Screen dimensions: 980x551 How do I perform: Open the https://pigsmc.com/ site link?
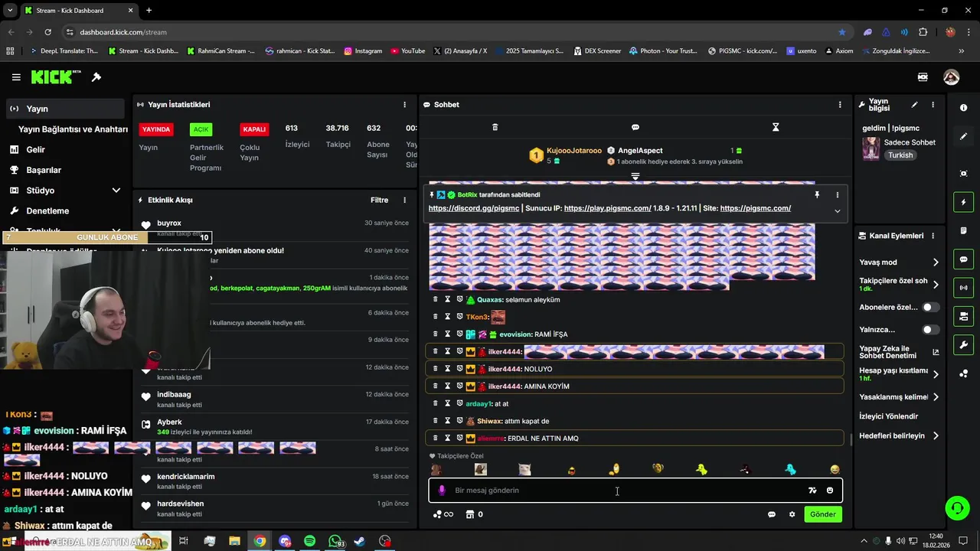click(x=756, y=208)
